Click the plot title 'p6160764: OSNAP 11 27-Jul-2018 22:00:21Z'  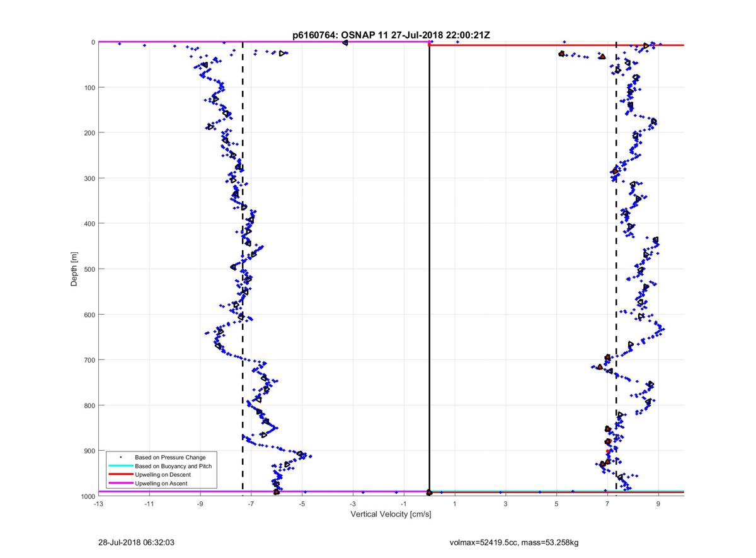391,35
